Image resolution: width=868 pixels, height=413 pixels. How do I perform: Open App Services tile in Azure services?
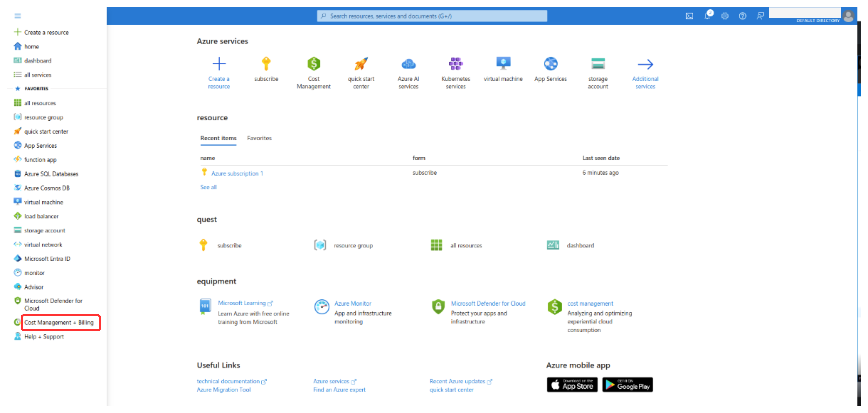(x=551, y=69)
